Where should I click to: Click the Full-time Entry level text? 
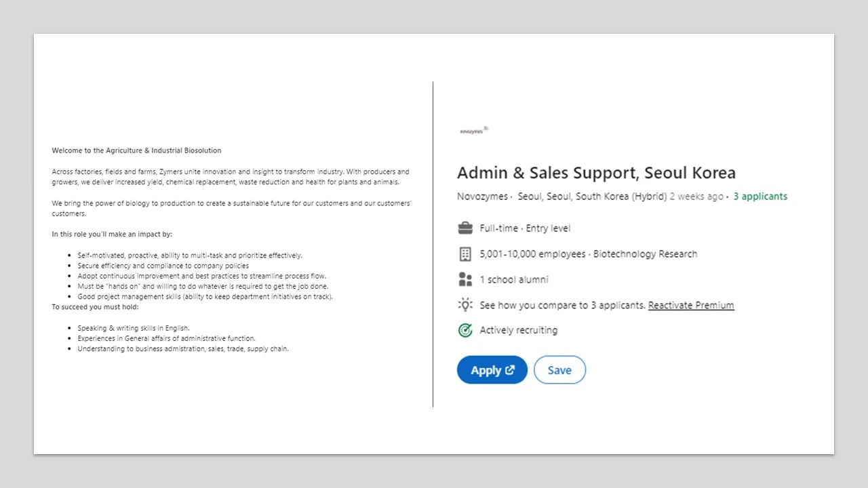(525, 228)
